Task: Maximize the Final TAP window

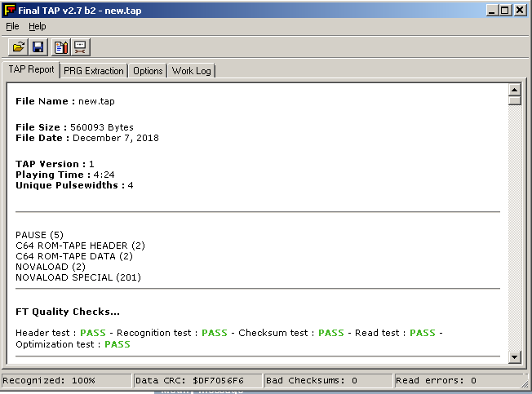Action: coord(505,10)
